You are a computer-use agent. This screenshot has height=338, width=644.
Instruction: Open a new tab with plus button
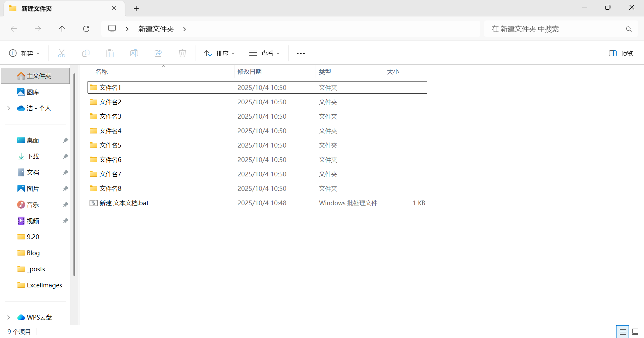[136, 8]
